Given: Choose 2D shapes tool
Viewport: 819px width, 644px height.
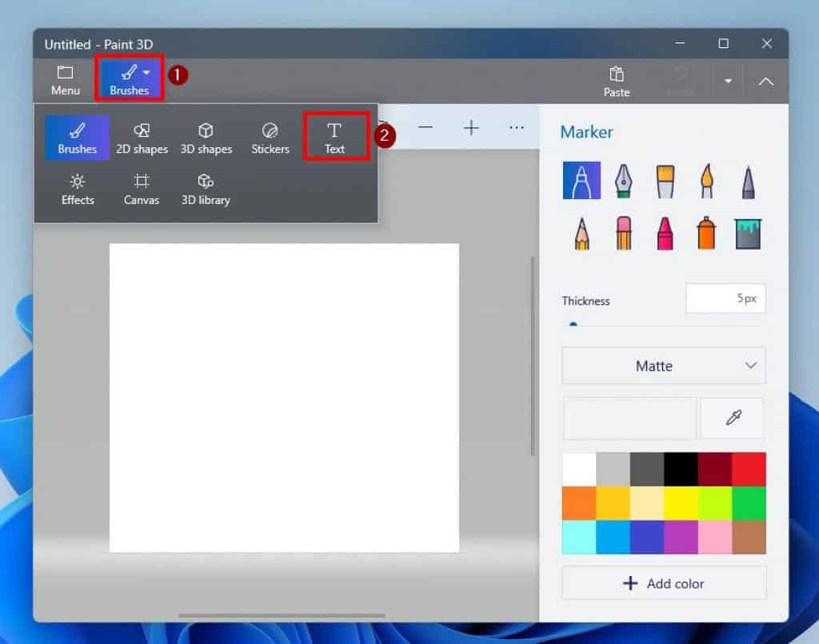Looking at the screenshot, I should [142, 138].
